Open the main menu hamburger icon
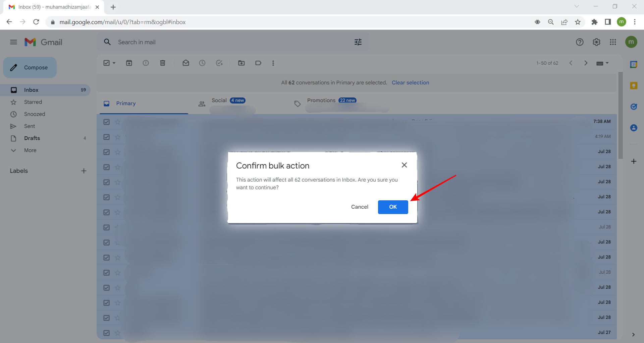The width and height of the screenshot is (644, 343). 13,42
